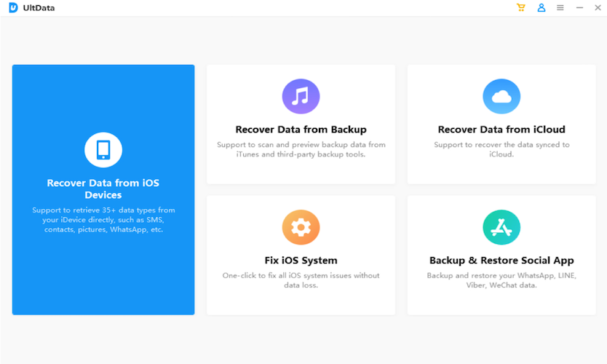607x364 pixels.
Task: Open Fix iOS System heading
Action: click(x=301, y=260)
